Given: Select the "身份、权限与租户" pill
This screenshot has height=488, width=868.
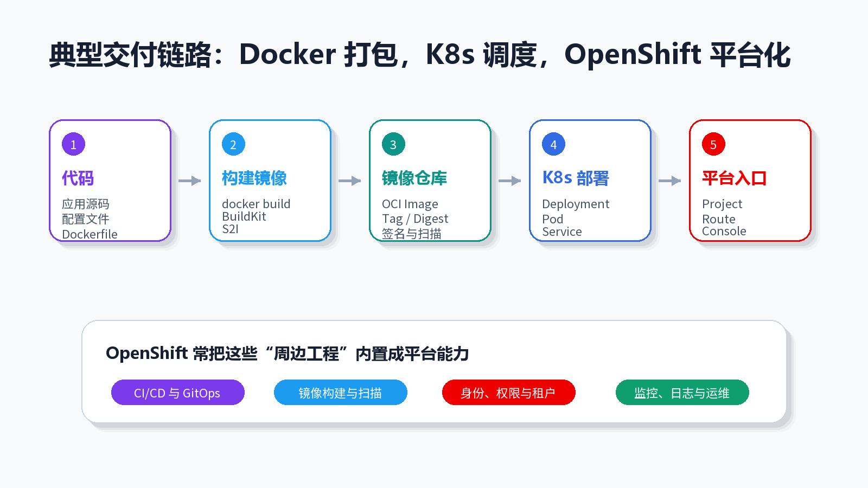Looking at the screenshot, I should (x=509, y=393).
